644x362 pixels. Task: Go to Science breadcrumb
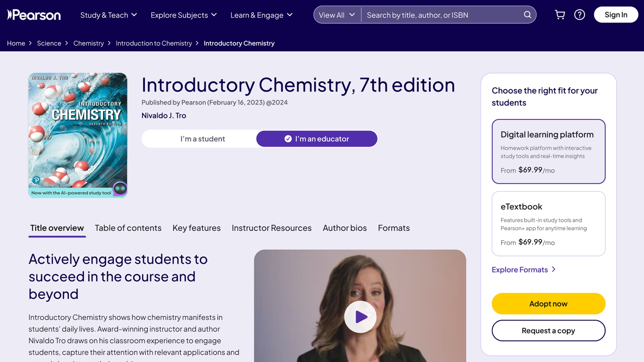click(x=49, y=43)
